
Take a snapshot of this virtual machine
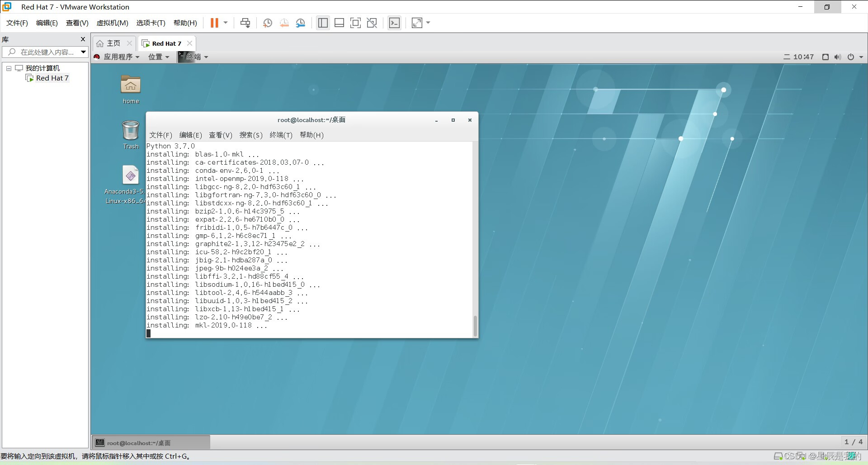click(x=268, y=23)
